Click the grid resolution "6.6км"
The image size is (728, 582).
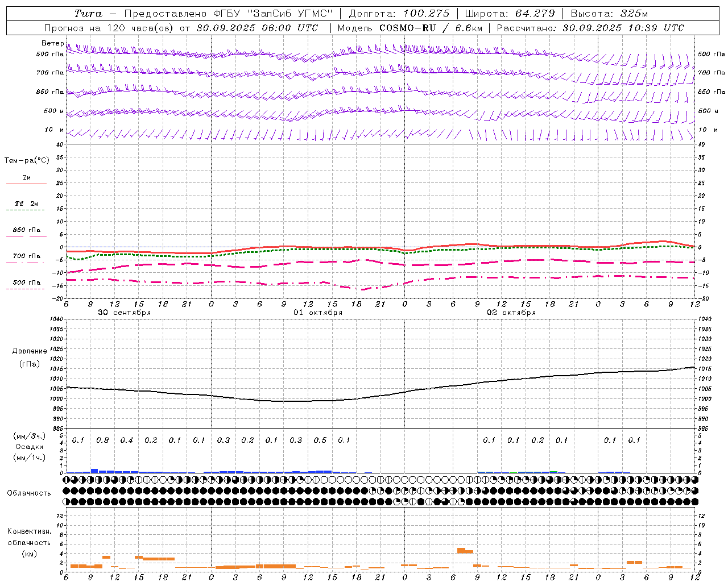coord(469,28)
